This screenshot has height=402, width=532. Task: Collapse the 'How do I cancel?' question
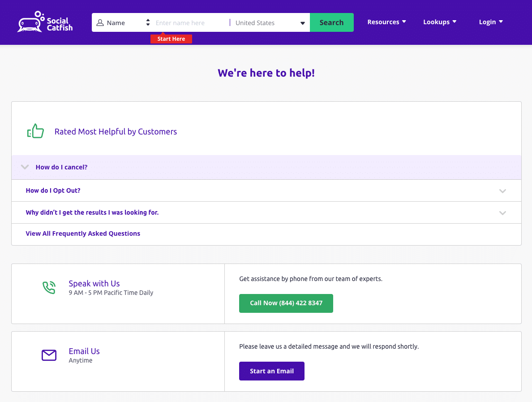(x=25, y=167)
